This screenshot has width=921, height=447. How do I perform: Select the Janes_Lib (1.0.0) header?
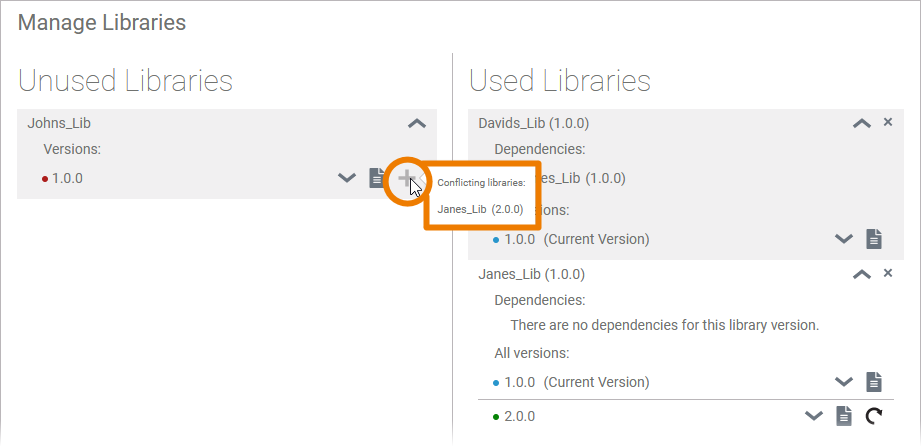(x=532, y=274)
